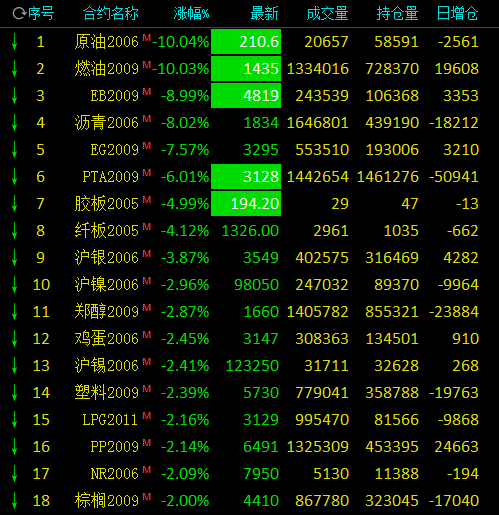
Task: Click the red M marker next to 沪银2006
Action: (147, 253)
